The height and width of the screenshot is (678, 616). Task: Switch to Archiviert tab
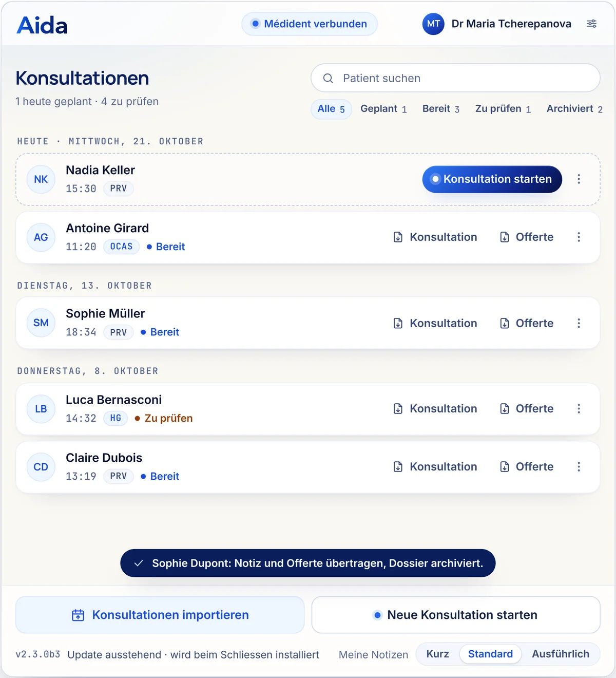[574, 109]
